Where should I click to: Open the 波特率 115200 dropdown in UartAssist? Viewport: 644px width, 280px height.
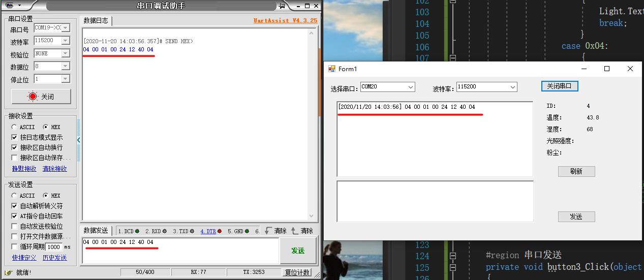65,41
